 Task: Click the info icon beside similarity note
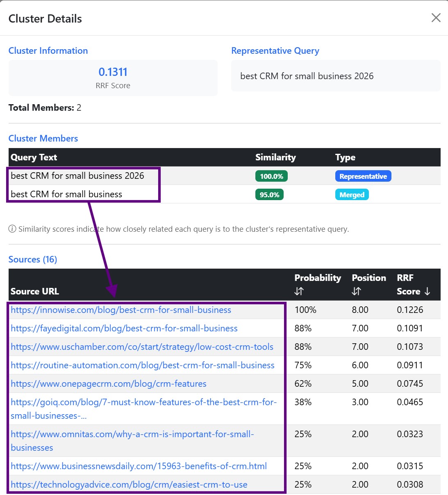[x=12, y=229]
